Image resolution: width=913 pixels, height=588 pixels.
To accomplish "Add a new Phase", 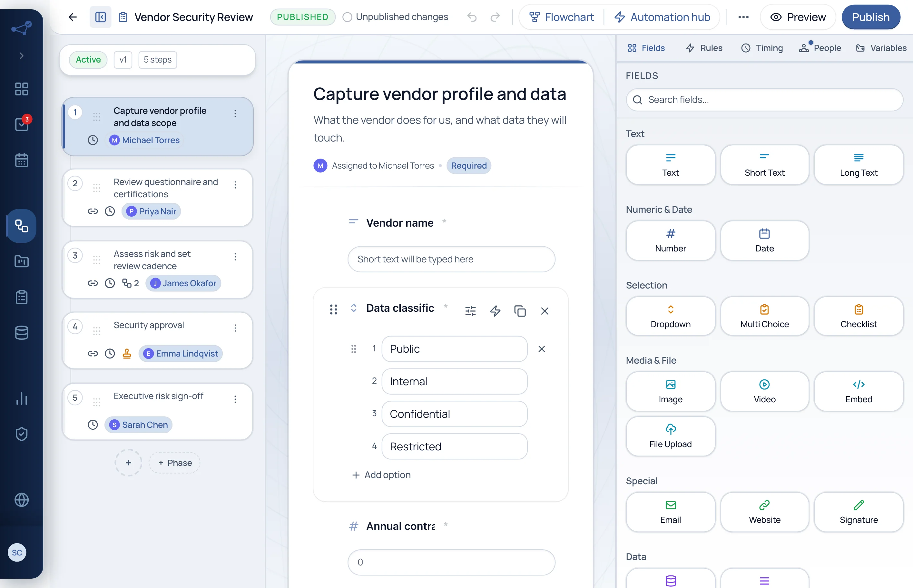I will pyautogui.click(x=174, y=463).
